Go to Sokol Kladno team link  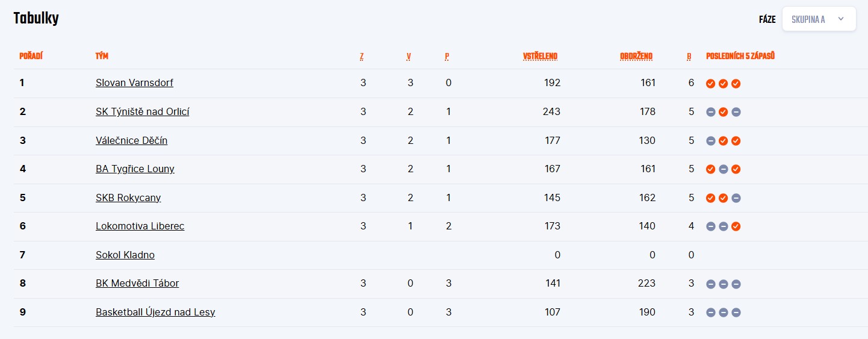[125, 255]
